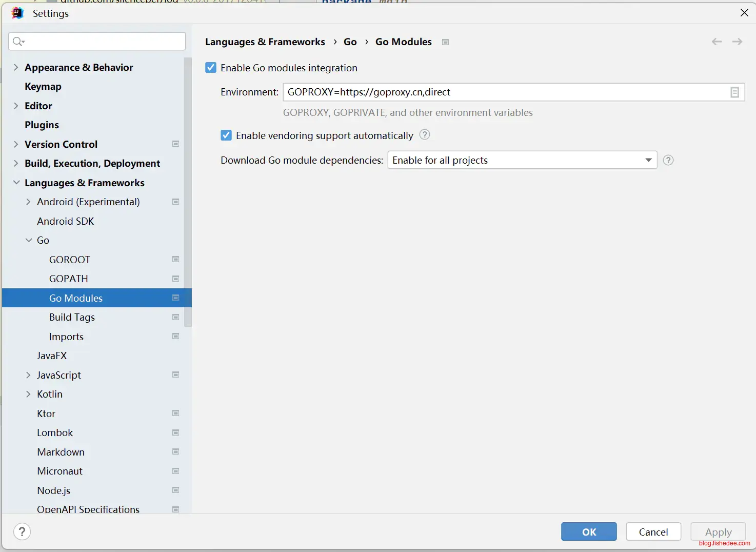The width and height of the screenshot is (756, 552).
Task: Click the settings tree vertical scrollbar
Action: [188, 192]
